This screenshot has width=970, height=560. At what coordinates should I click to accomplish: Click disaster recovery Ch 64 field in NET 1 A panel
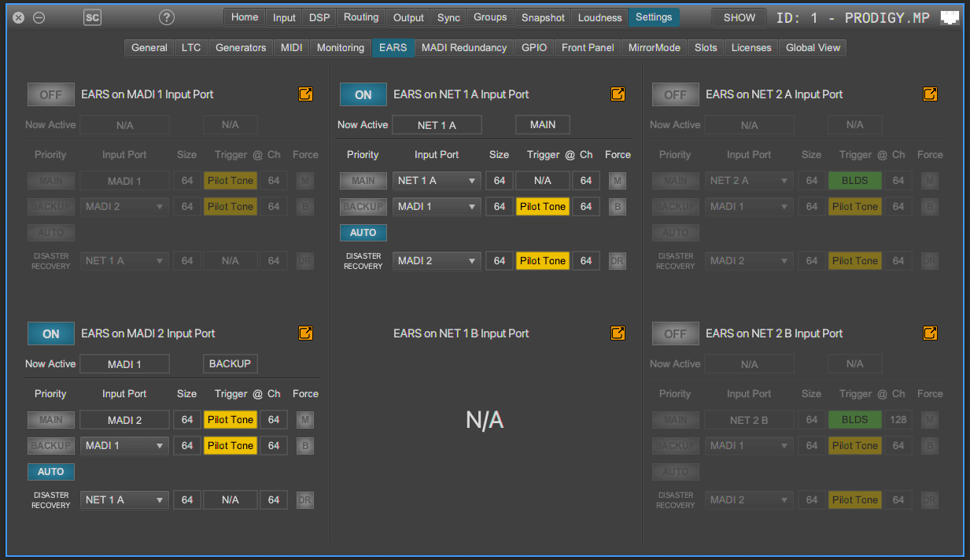click(586, 261)
